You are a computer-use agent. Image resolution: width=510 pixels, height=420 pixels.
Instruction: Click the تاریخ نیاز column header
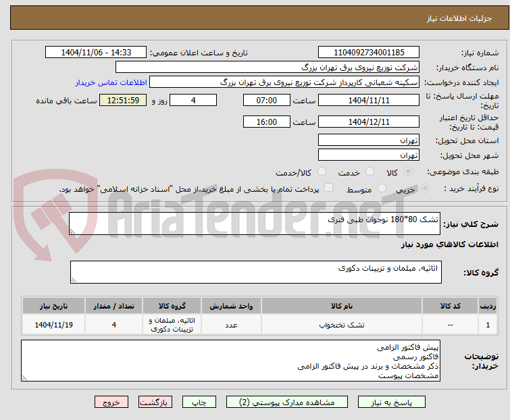pos(53,306)
